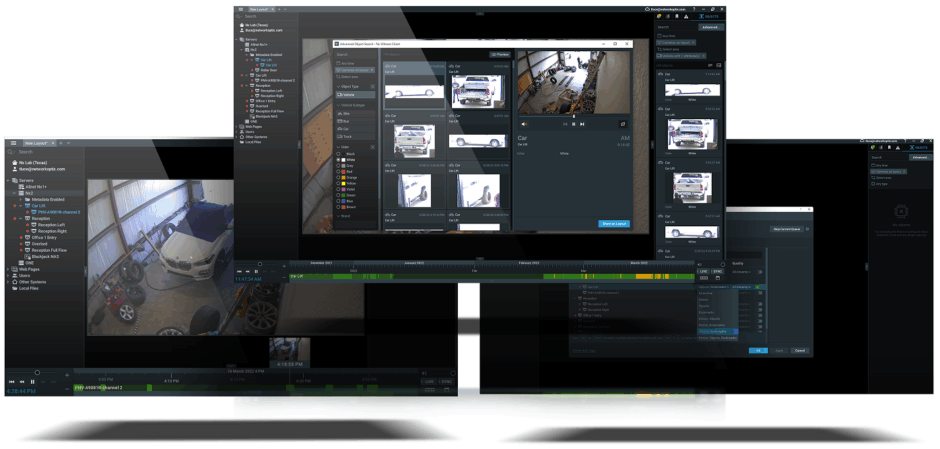Select the Red color radio button

point(340,172)
